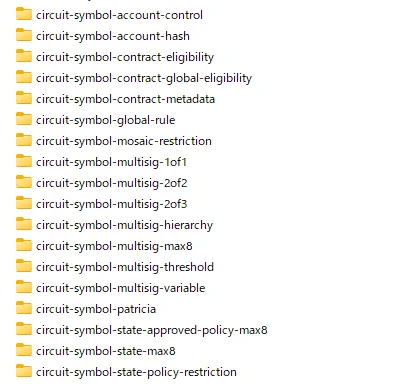Click circuit-symbol-state-approved-policy-max8 folder name
Viewport: 401px width, 384px height.
(x=152, y=330)
